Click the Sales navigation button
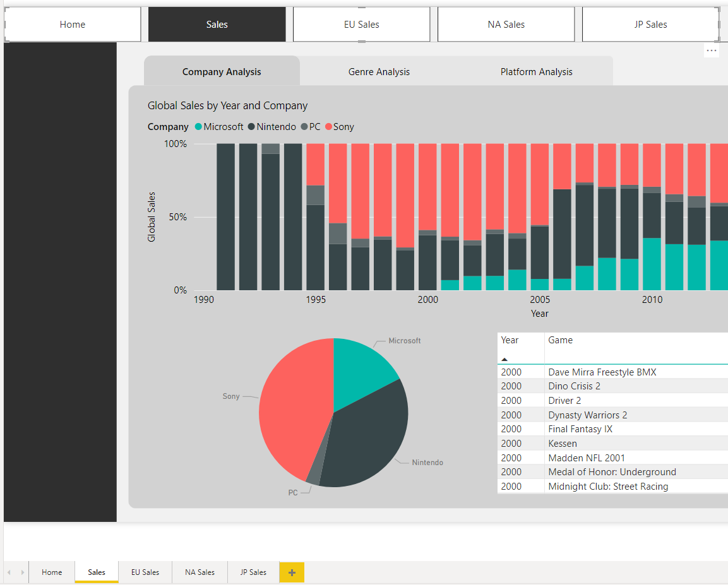Viewport: 728px width, 585px height. click(217, 25)
